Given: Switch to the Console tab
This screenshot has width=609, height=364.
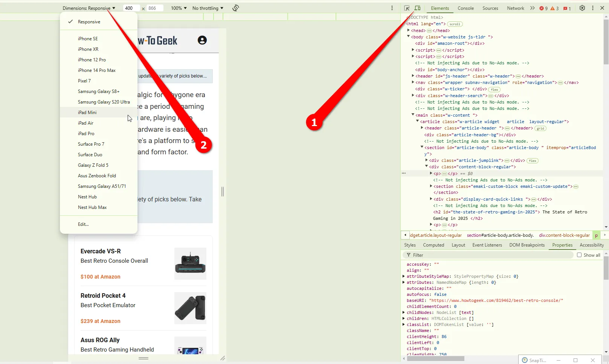Looking at the screenshot, I should (x=466, y=8).
